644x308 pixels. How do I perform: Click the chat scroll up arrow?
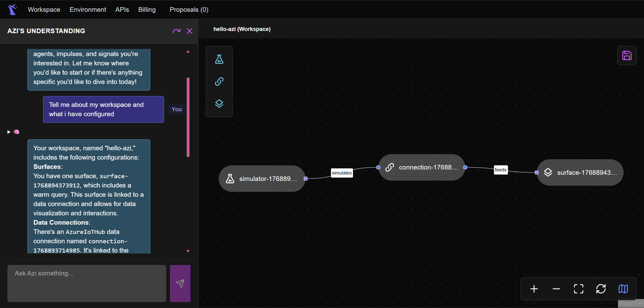click(188, 52)
